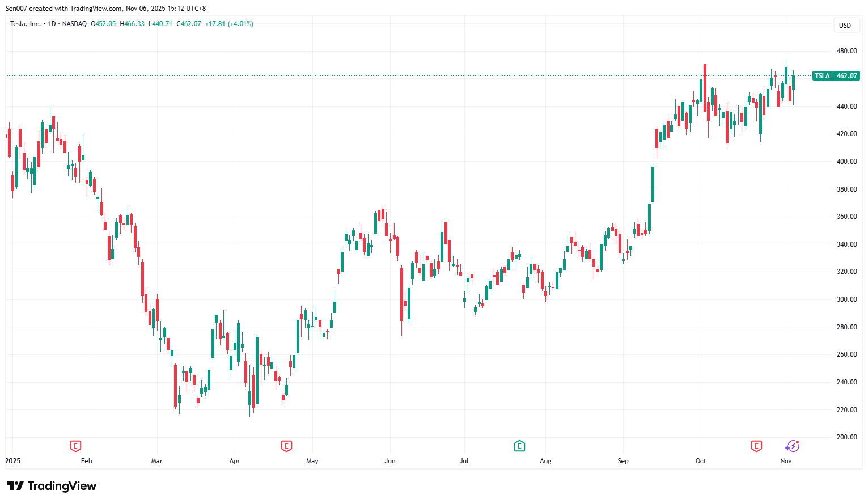Click the 480.00 value on the price scale
This screenshot has height=503, width=868.
845,50
